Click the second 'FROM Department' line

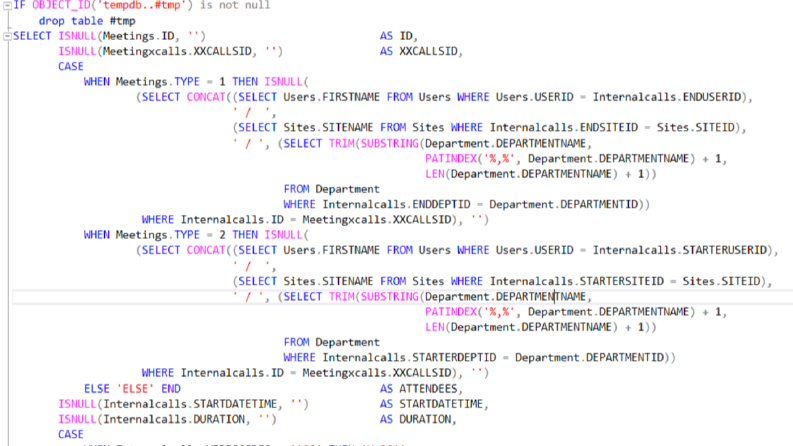point(331,342)
